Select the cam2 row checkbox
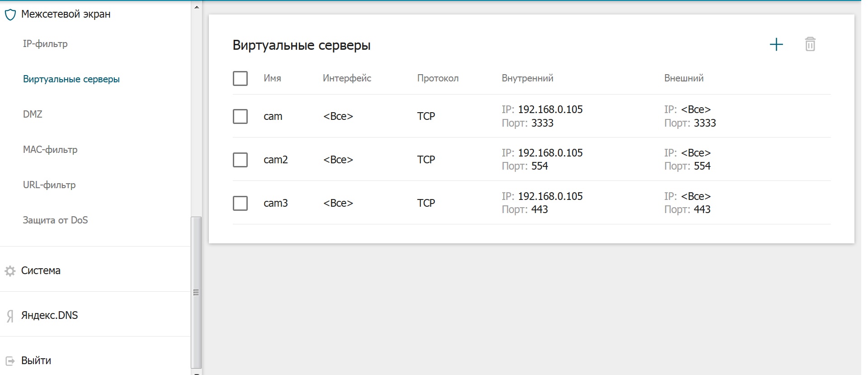 click(x=240, y=160)
